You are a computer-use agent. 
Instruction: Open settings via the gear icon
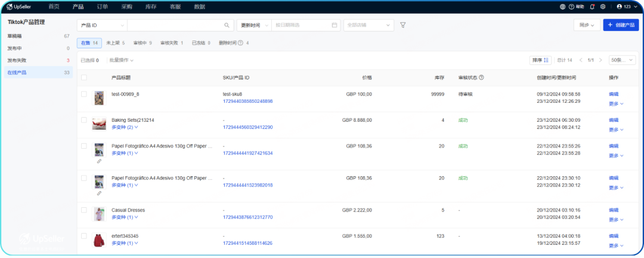point(603,7)
